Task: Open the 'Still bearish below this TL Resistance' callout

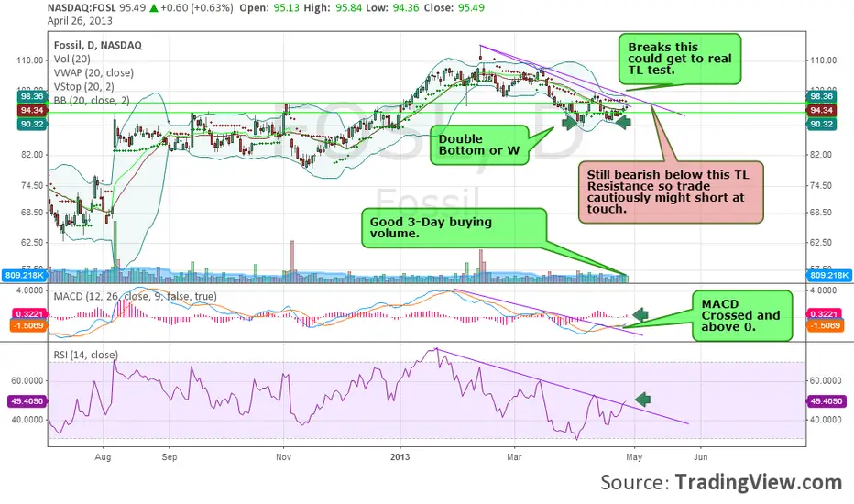Action: [671, 192]
